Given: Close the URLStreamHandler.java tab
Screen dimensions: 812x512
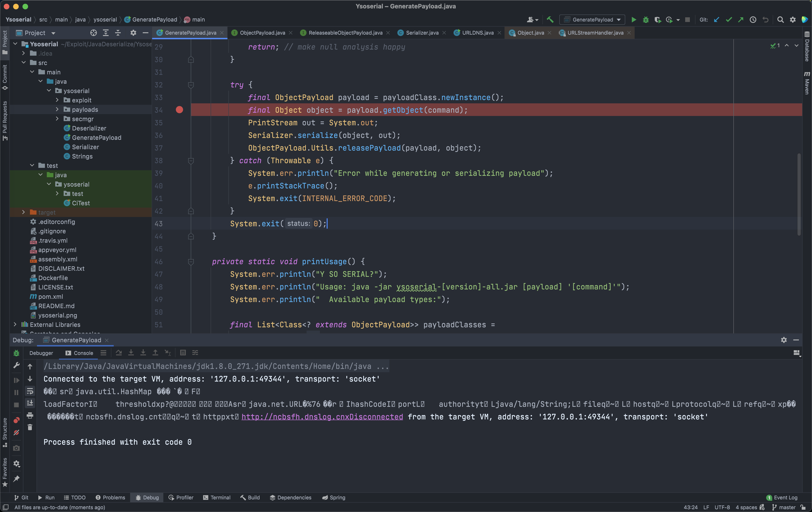Looking at the screenshot, I should 629,33.
